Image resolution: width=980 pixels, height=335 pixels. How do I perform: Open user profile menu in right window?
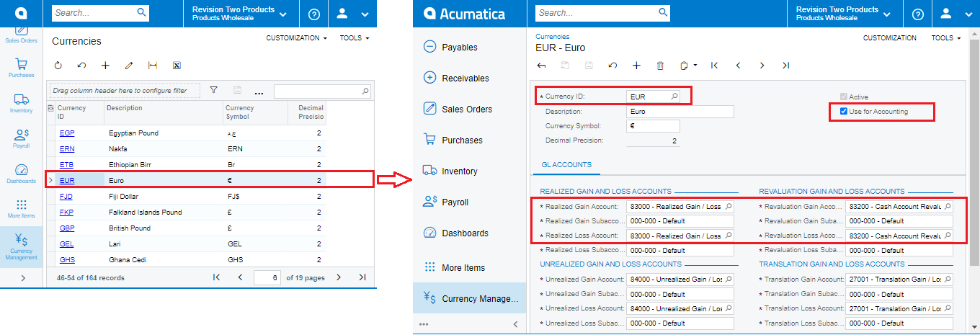pos(954,14)
